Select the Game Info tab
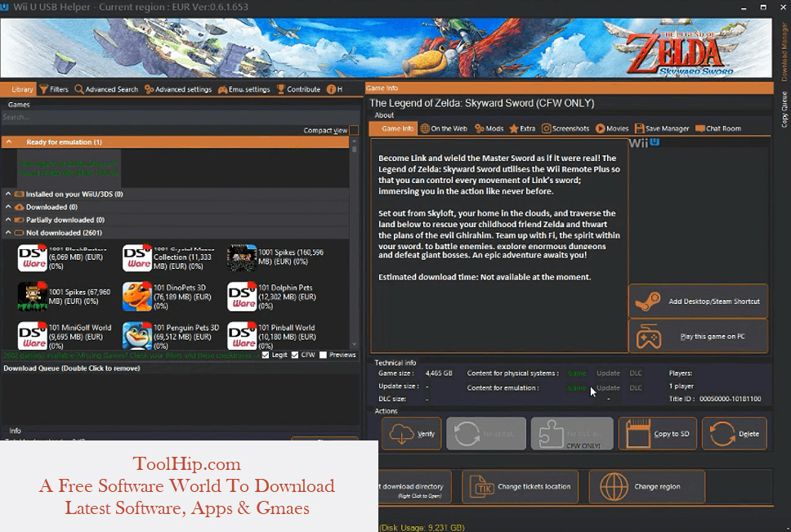Image resolution: width=791 pixels, height=532 pixels. click(x=392, y=128)
